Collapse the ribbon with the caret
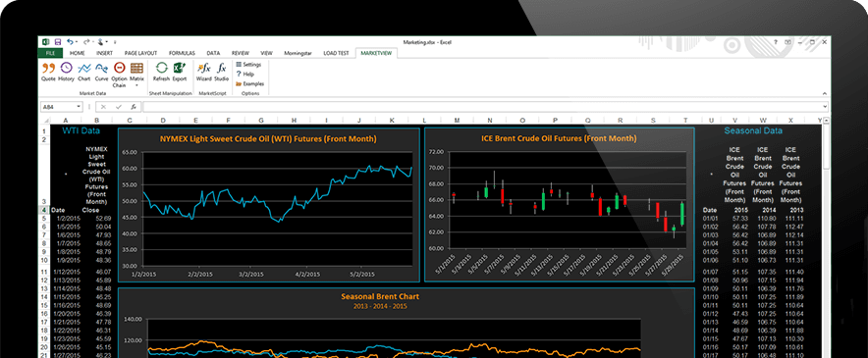Screen dimensions: 868x358 (x=824, y=93)
